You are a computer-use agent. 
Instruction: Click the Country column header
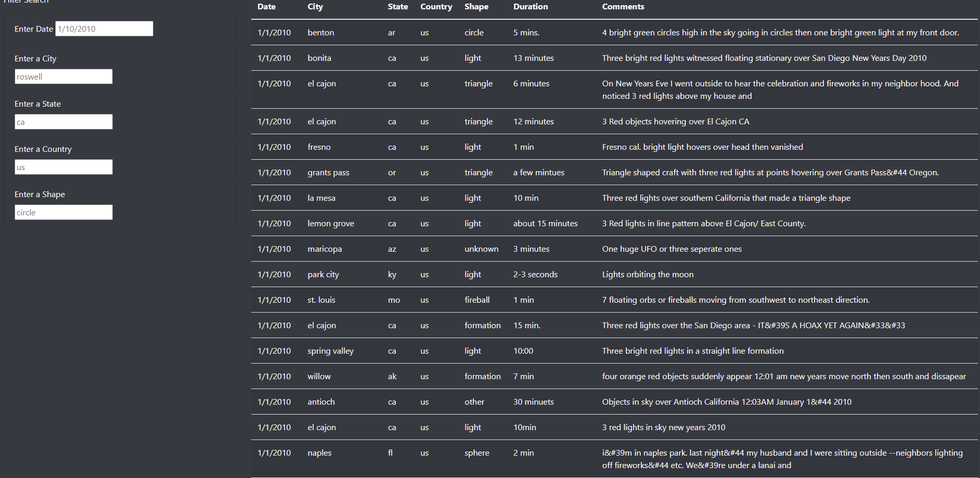[436, 7]
